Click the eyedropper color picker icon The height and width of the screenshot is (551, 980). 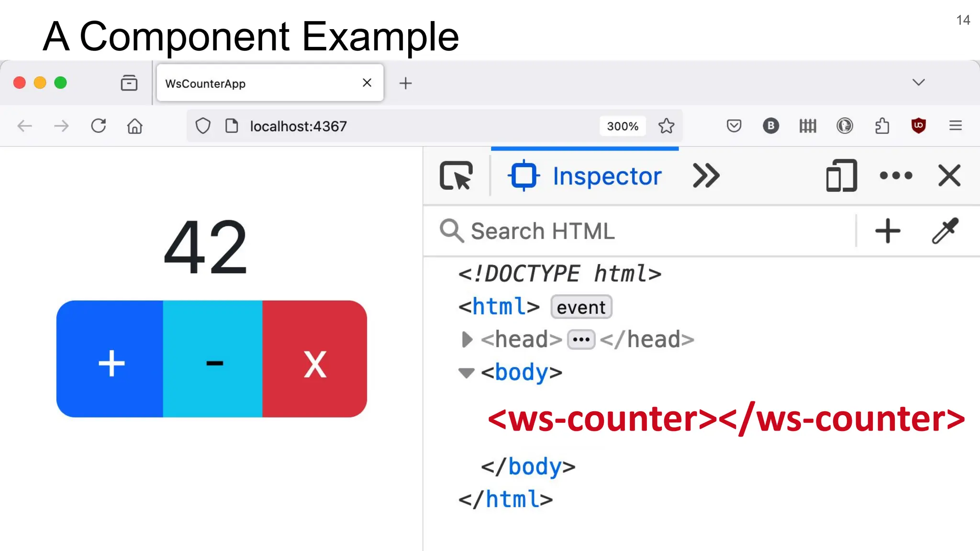[945, 231]
